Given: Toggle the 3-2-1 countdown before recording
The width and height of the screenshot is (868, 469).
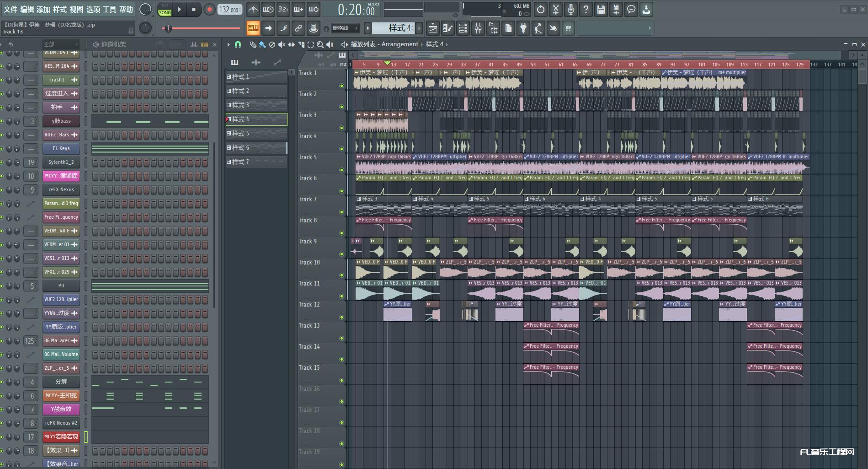Looking at the screenshot, I should (283, 9).
